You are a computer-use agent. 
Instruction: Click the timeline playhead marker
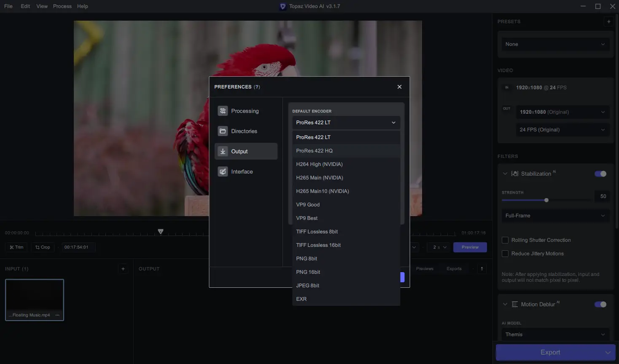[x=160, y=231]
